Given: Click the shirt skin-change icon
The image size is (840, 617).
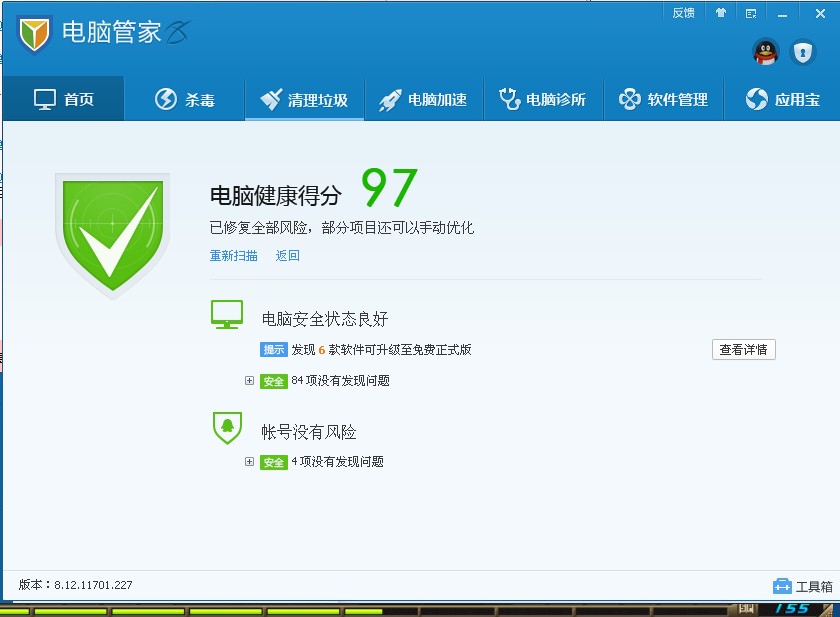Looking at the screenshot, I should coord(720,13).
